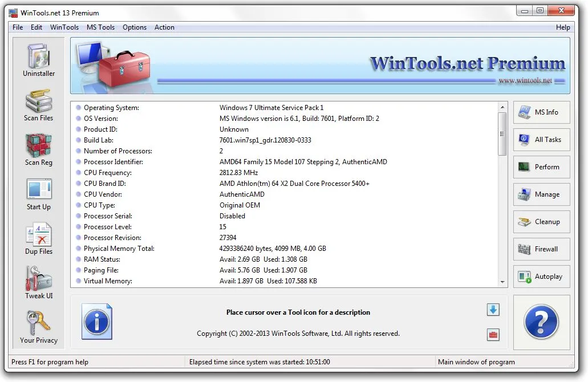The height and width of the screenshot is (382, 588).
Task: Open help via the large question mark
Action: click(541, 322)
